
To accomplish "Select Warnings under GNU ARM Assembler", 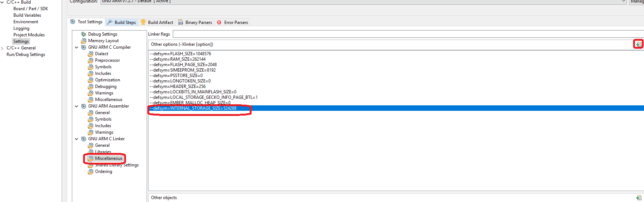I will click(104, 132).
